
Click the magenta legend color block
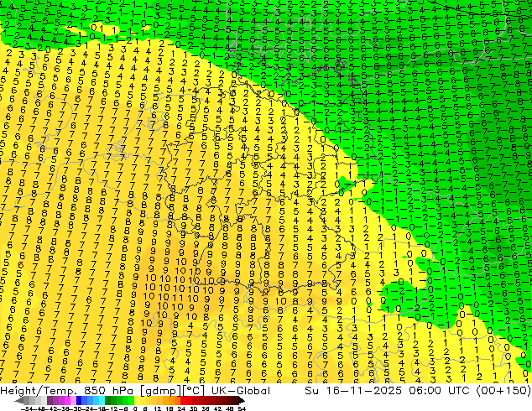(x=67, y=400)
